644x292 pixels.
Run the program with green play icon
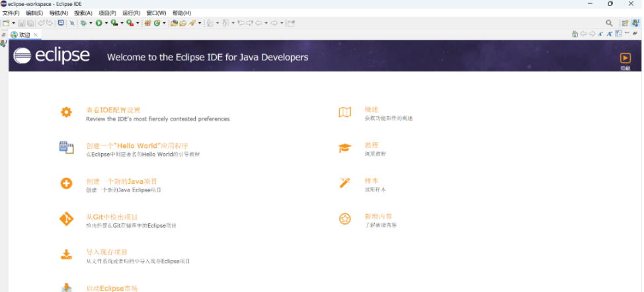99,23
